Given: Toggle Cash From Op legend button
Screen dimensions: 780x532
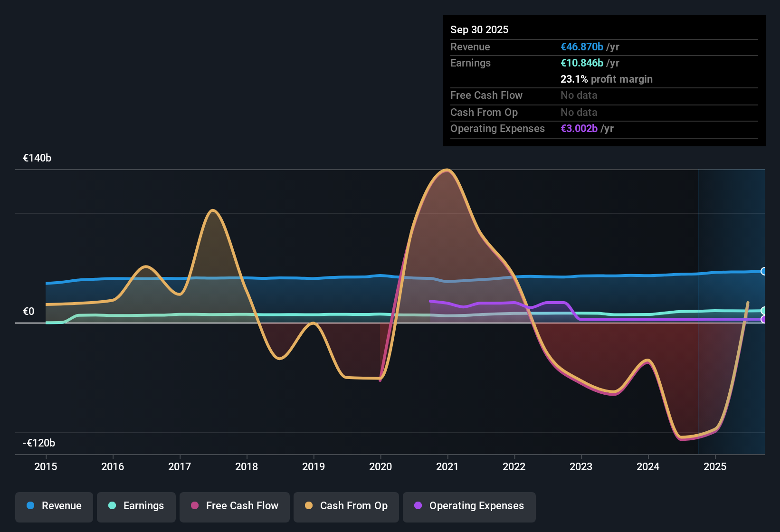Looking at the screenshot, I should [346, 506].
